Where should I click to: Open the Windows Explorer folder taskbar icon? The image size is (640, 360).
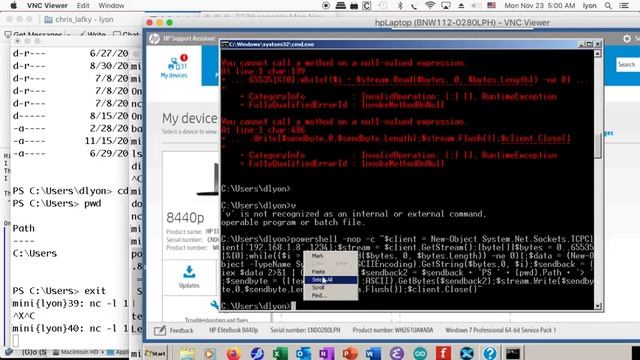tap(187, 353)
